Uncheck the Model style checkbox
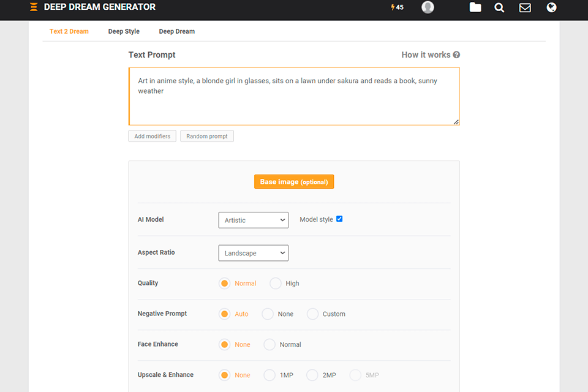 (339, 219)
